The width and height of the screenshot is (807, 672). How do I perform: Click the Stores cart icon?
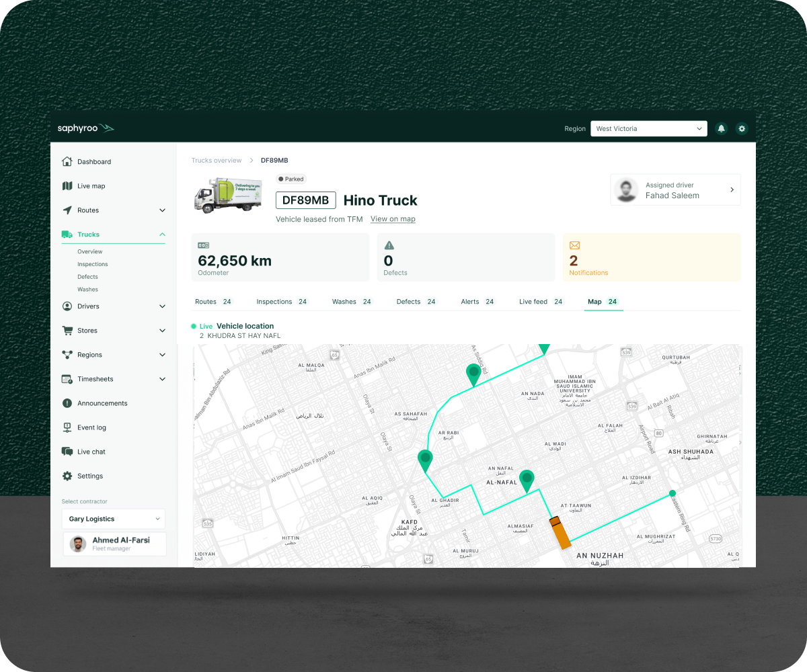click(x=67, y=330)
